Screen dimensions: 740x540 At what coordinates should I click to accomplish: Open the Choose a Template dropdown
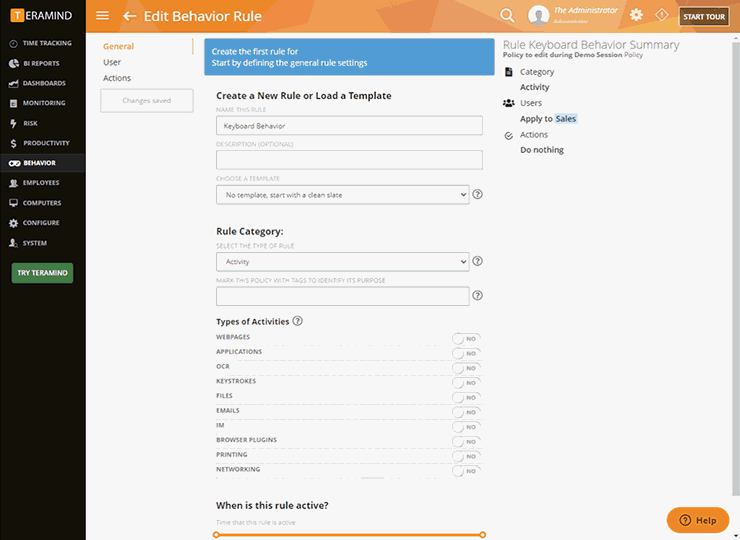(x=342, y=195)
